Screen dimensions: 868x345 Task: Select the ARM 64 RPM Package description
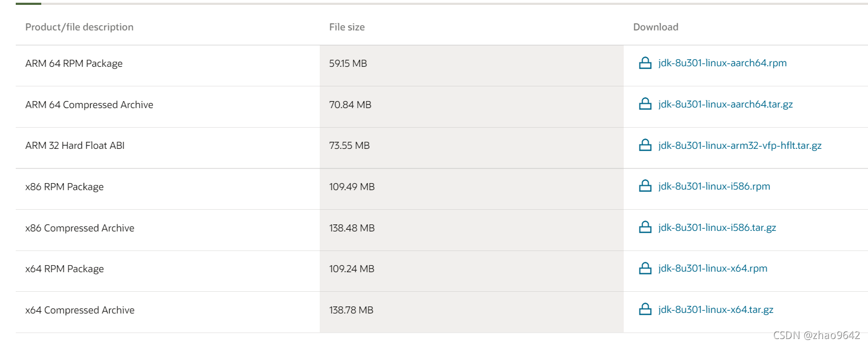[x=74, y=64]
